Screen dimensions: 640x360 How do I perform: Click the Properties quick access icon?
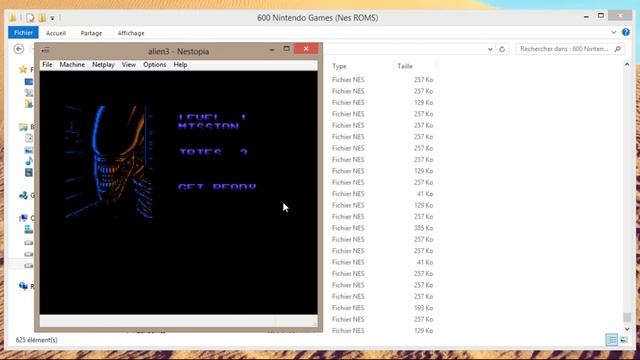[30, 18]
